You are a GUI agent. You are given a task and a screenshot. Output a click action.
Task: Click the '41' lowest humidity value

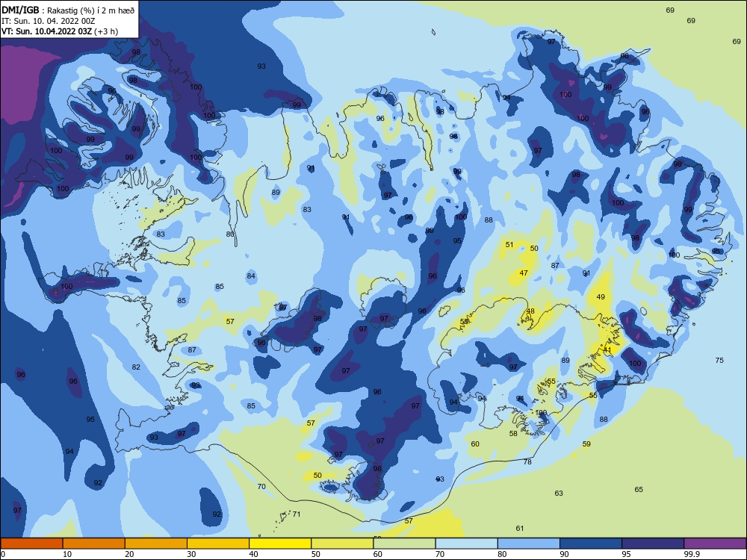tap(607, 350)
